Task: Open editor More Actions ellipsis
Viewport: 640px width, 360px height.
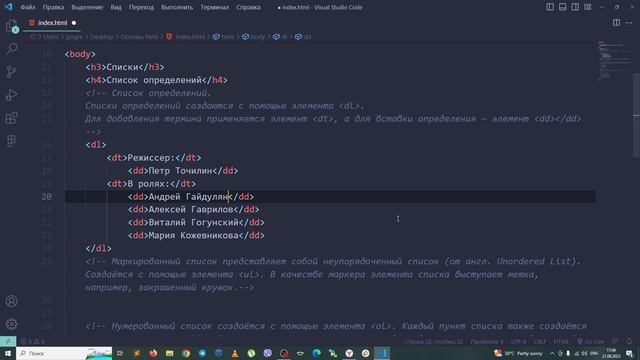Action: pyautogui.click(x=629, y=23)
